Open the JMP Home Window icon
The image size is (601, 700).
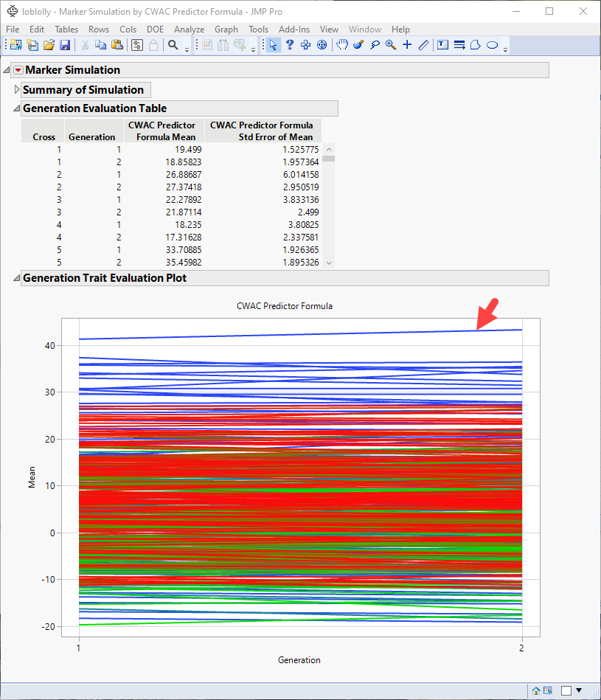click(x=536, y=690)
